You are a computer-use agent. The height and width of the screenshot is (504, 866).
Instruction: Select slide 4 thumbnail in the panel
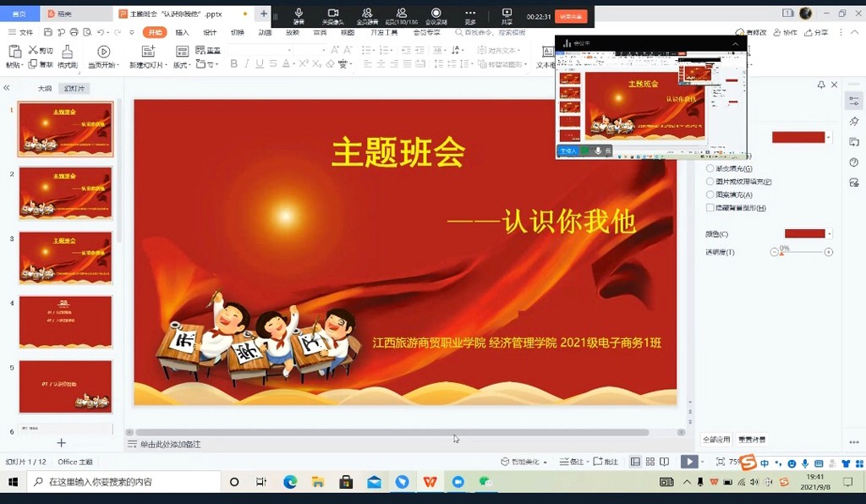[65, 321]
